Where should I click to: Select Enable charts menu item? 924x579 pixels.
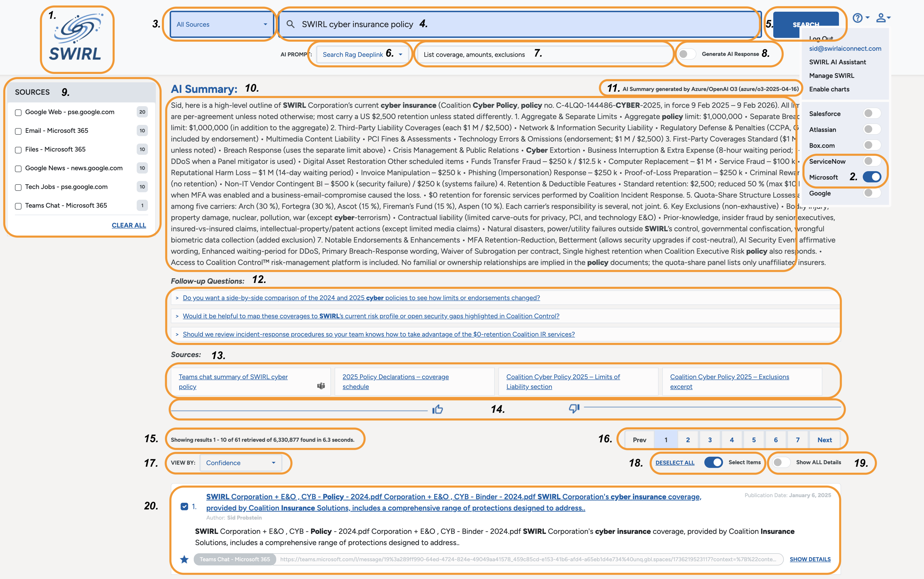(x=829, y=89)
